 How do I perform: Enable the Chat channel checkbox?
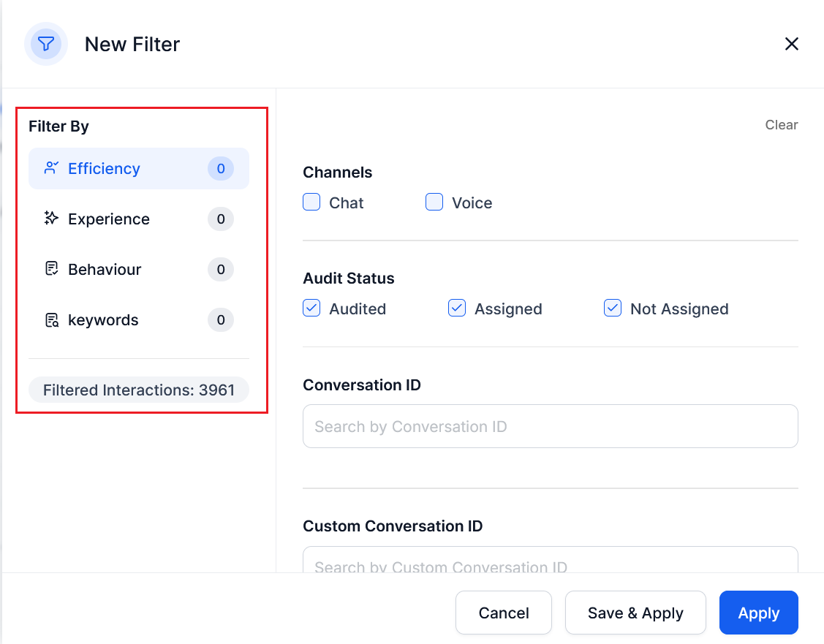[311, 202]
